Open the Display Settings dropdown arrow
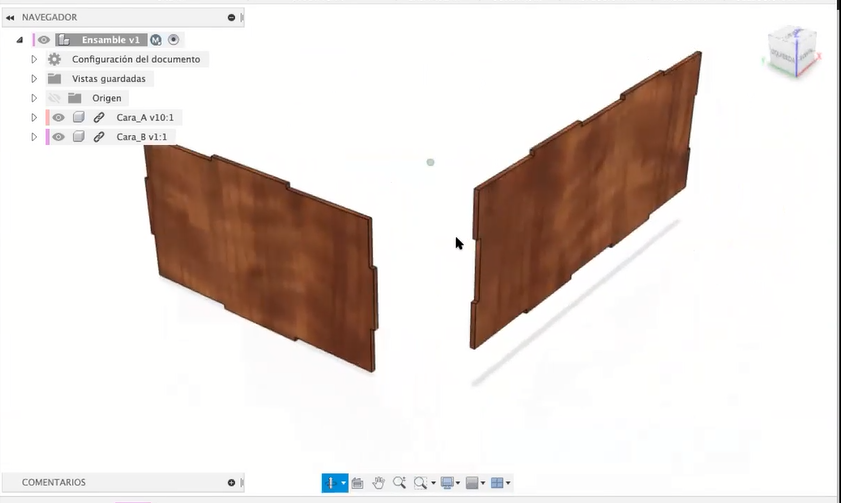Viewport: 841px width, 503px height. [x=458, y=483]
